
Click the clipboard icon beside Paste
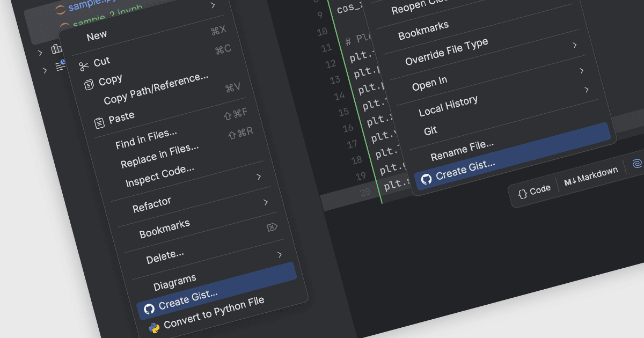99,123
